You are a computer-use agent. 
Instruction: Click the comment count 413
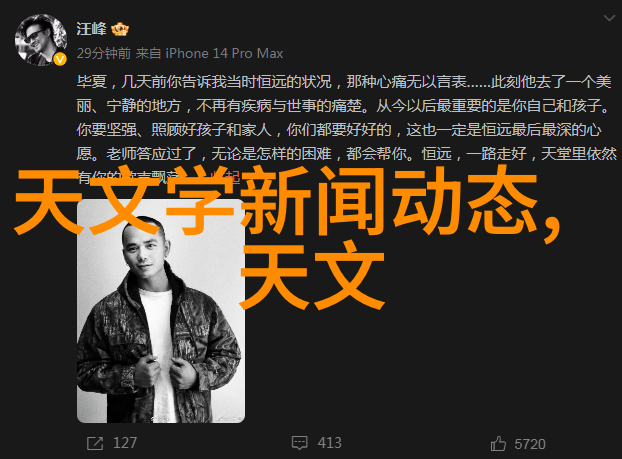pyautogui.click(x=329, y=443)
